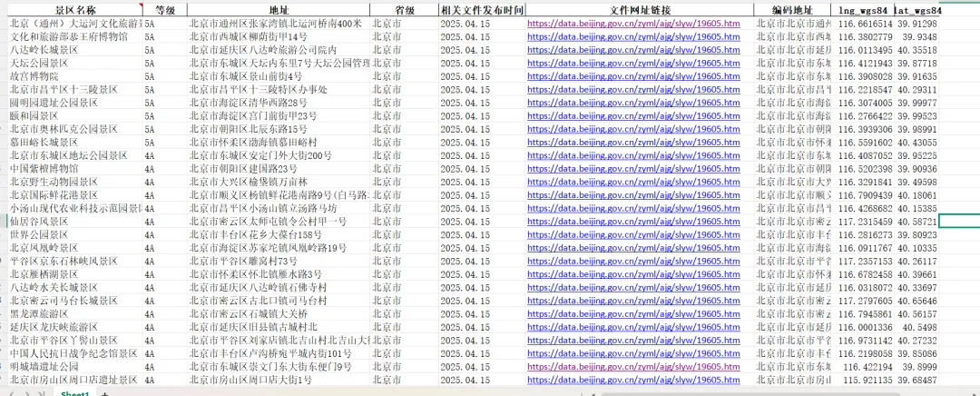Select the cell 北京市房山区周口店遗址景区

(75, 380)
